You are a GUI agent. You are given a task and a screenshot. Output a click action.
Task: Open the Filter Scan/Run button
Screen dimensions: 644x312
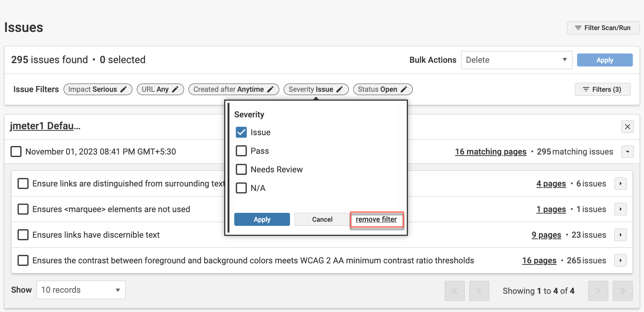(x=603, y=28)
